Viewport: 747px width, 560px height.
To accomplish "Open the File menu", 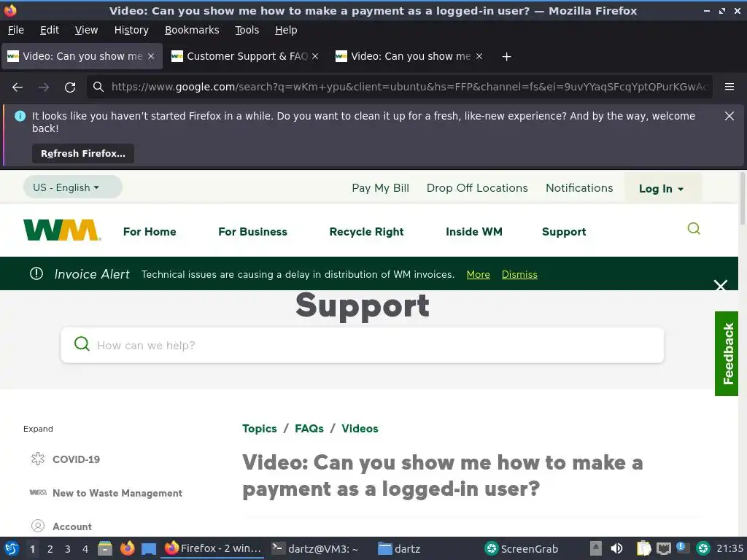I will pos(16,30).
